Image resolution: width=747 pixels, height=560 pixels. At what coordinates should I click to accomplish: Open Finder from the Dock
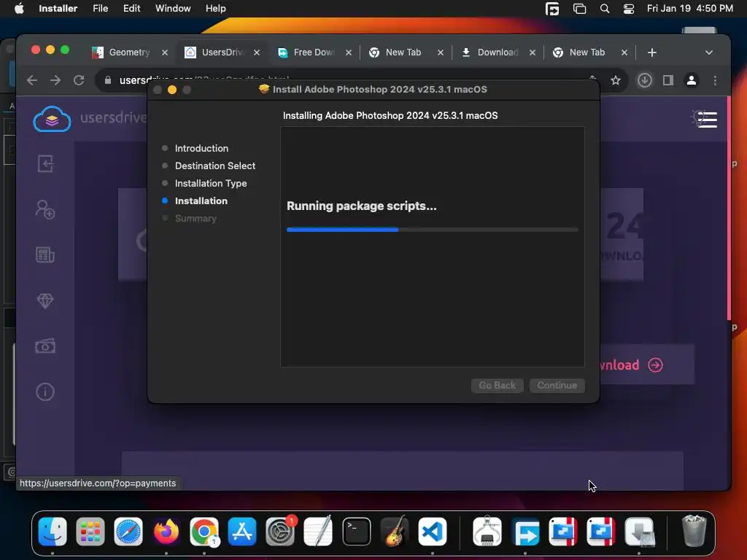53,532
